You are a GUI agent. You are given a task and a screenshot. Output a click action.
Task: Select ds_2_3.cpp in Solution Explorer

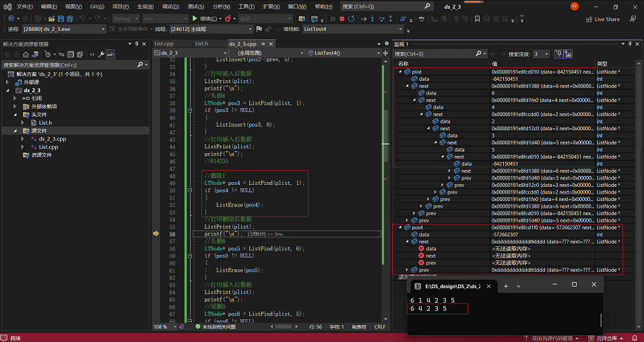tap(53, 139)
